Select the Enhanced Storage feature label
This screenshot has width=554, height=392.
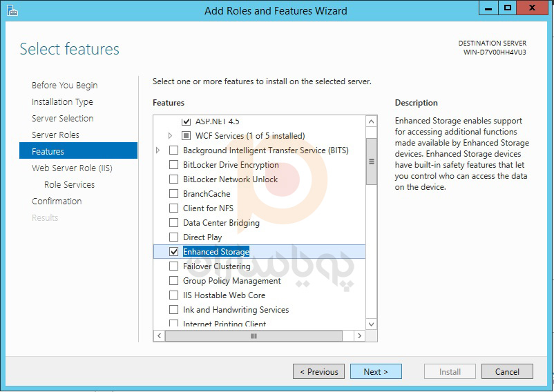pos(216,252)
